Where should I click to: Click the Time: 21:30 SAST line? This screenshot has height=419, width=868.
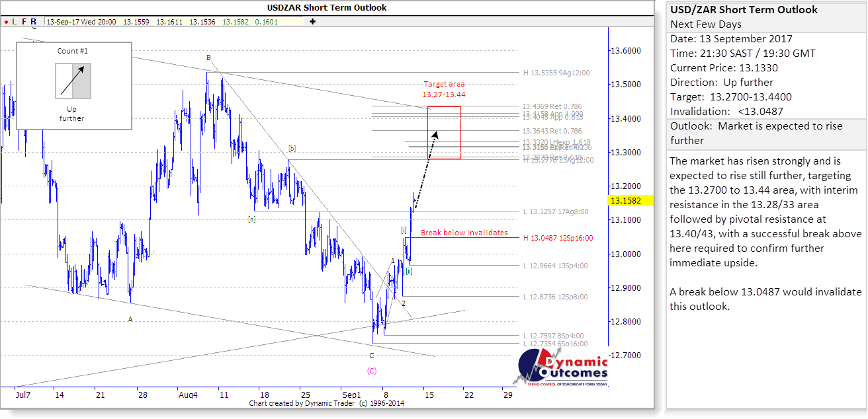coord(743,54)
